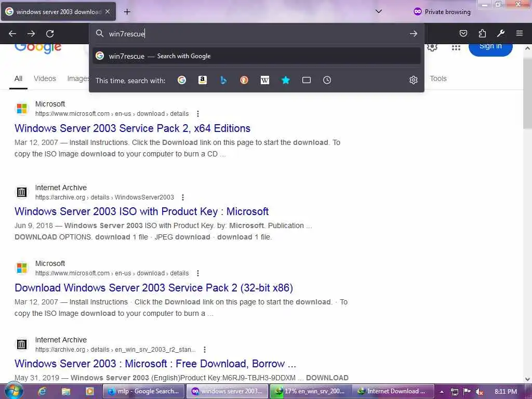Click the muted volume tray icon
Viewport: 532px width, 399px height.
pyautogui.click(x=479, y=392)
